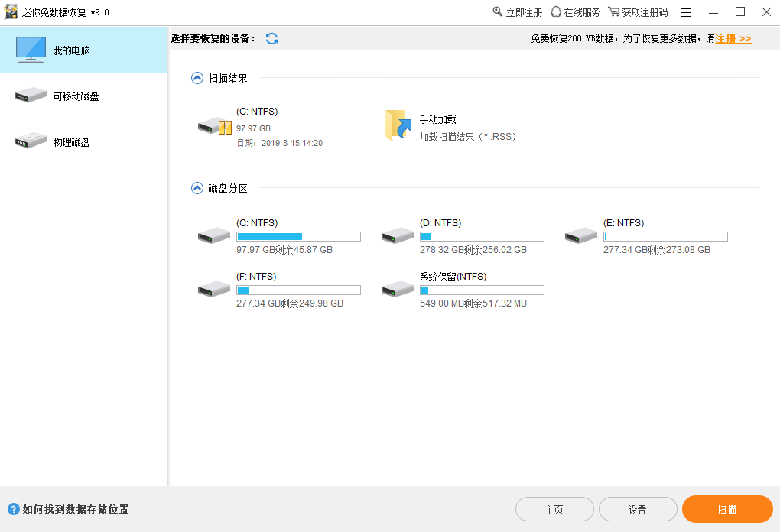Screen dimensions: 780x532
Task: Click 97.97 GB剩余45.87 GB text
Action: pyautogui.click(x=284, y=250)
